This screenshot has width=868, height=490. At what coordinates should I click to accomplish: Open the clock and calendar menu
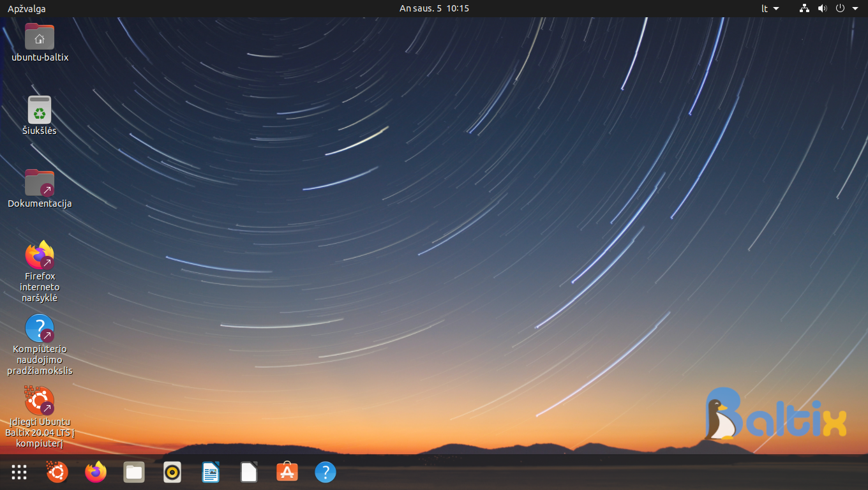434,9
